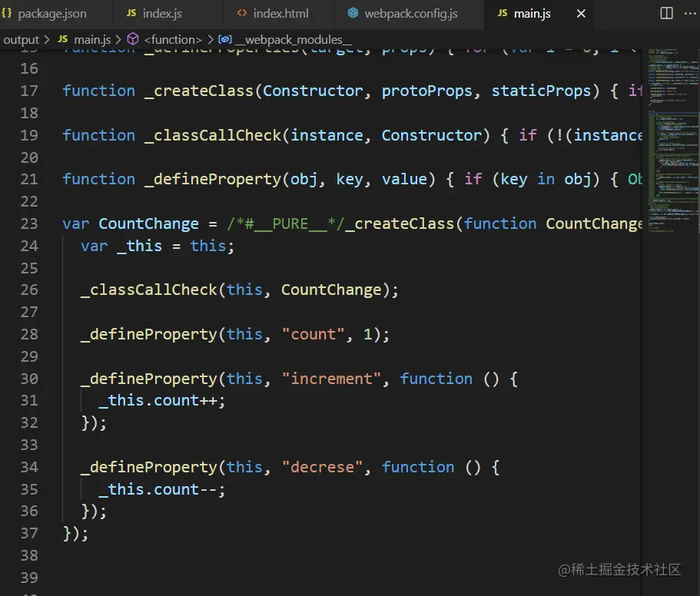Click protoProps parameter on line 17

coord(426,91)
